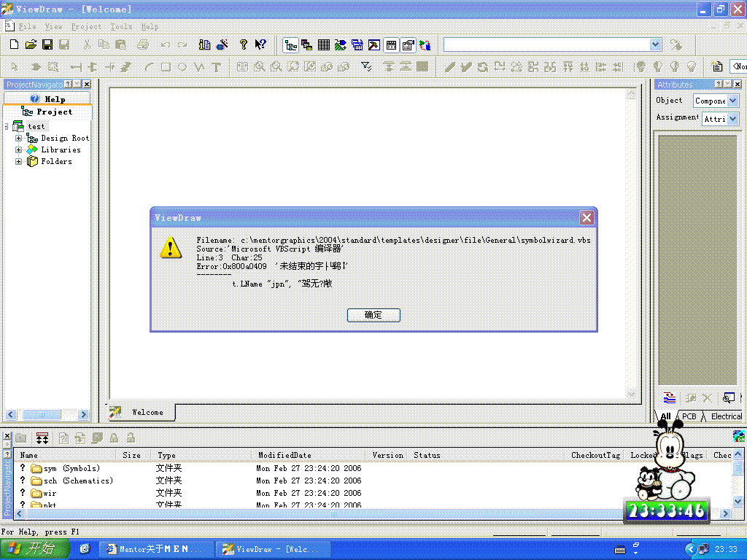The width and height of the screenshot is (747, 560).
Task: Expand the Design Root tree node
Action: [x=18, y=138]
